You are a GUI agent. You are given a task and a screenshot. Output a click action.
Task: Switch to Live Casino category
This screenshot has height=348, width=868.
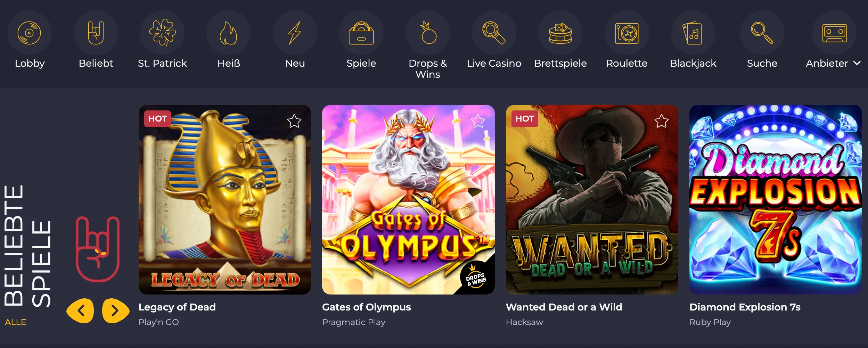coord(494,63)
